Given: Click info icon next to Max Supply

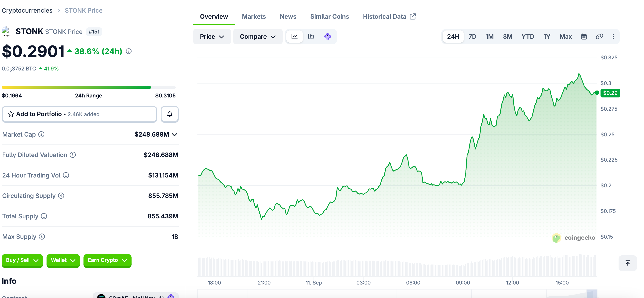Looking at the screenshot, I should tap(42, 237).
